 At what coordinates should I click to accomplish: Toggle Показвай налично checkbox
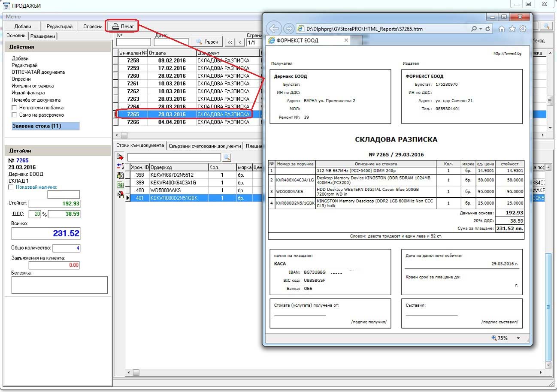pos(11,187)
